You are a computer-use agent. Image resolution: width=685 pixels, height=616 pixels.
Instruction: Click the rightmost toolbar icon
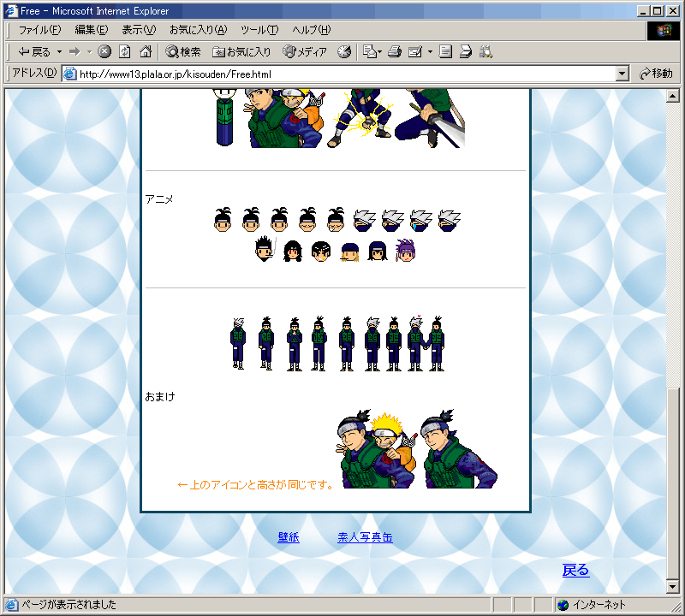point(485,52)
